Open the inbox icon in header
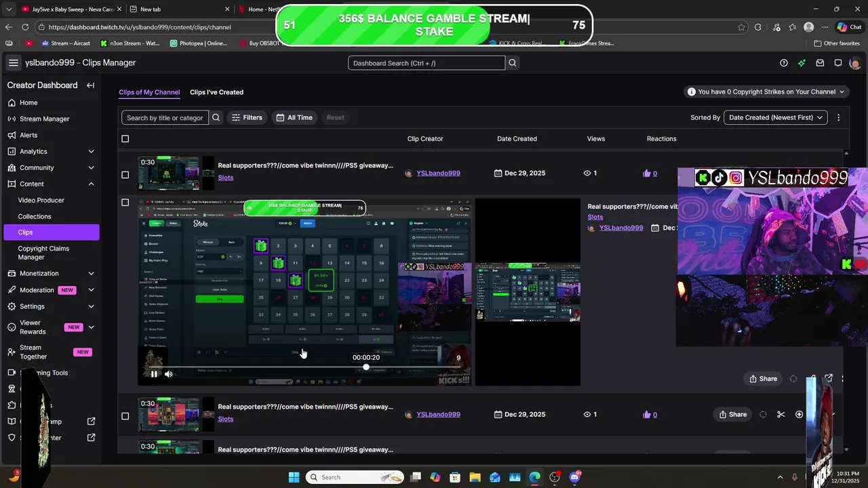868x488 pixels. (x=820, y=63)
